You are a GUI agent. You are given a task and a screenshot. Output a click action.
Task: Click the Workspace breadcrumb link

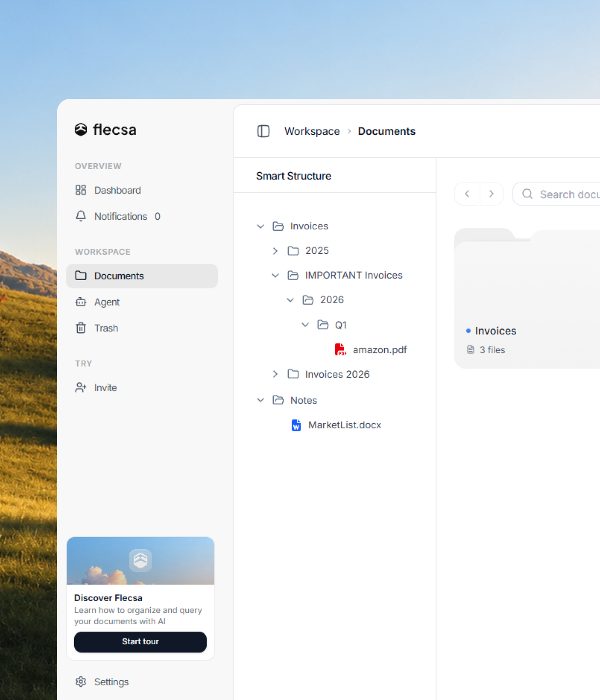(312, 131)
